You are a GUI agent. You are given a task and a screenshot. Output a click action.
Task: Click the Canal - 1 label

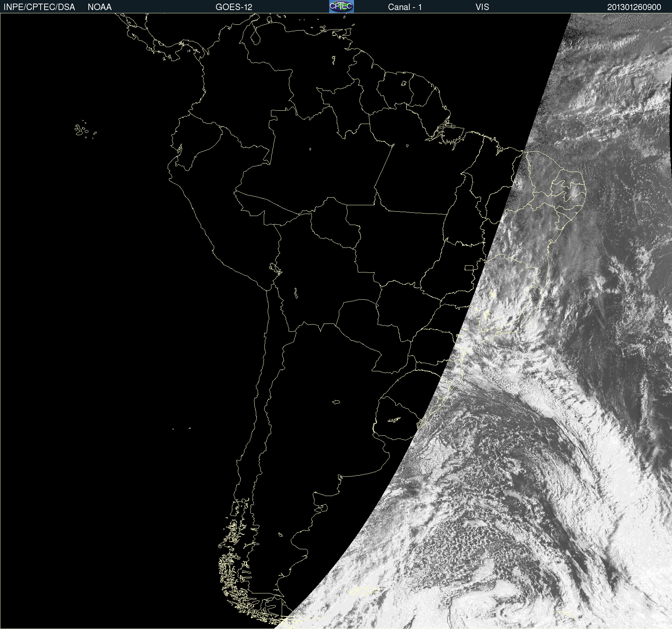tap(405, 7)
